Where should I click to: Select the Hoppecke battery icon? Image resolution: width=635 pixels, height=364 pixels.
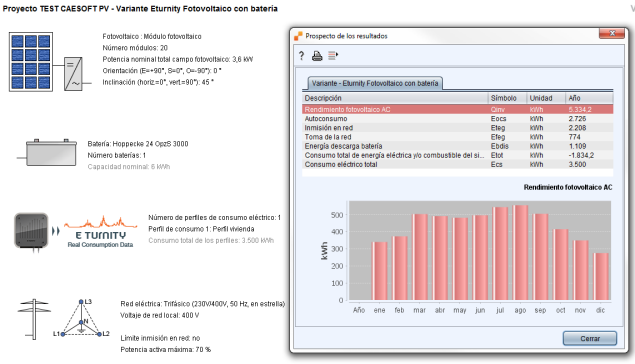51,152
